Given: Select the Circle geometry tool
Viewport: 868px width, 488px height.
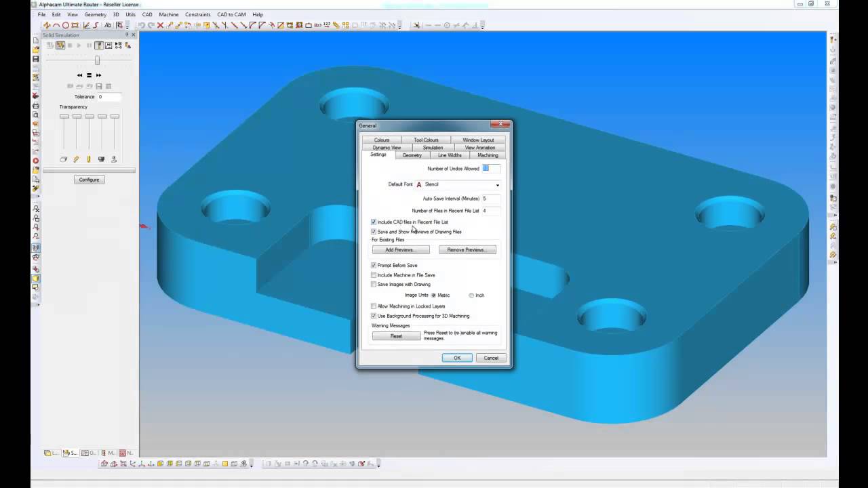Looking at the screenshot, I should pyautogui.click(x=66, y=25).
